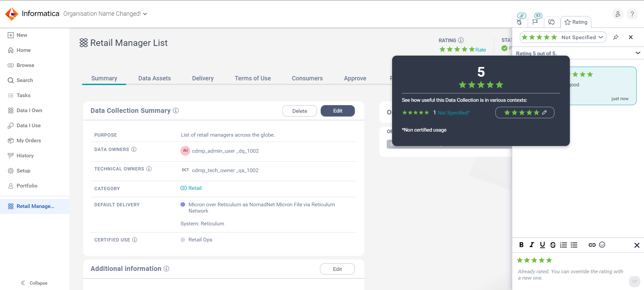Switch to the Terms of Use tab
644x290 pixels.
point(253,78)
